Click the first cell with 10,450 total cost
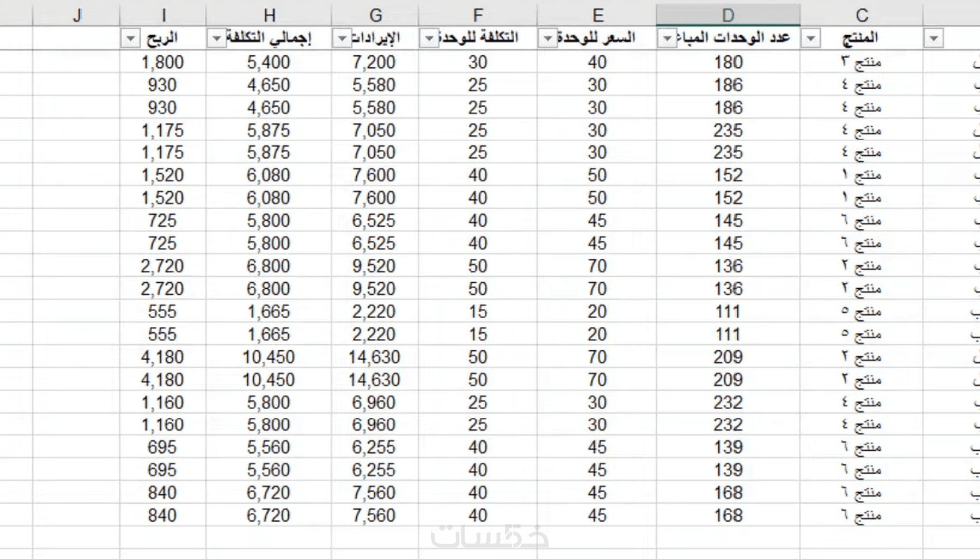 269,357
